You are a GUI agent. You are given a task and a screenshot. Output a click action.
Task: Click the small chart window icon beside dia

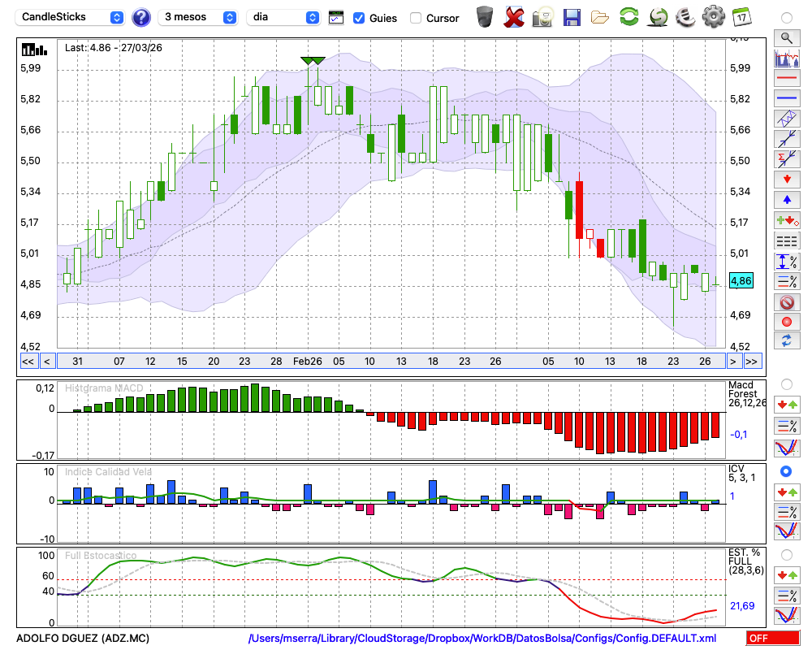click(336, 18)
